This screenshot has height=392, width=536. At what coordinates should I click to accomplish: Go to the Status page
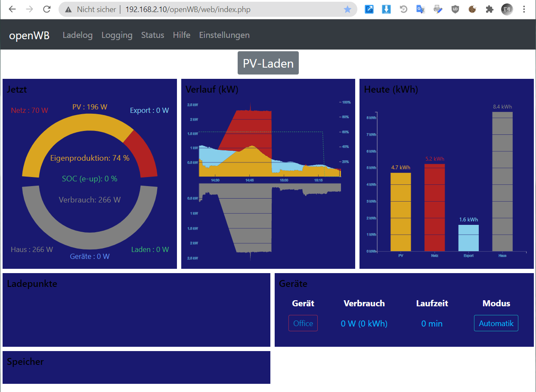click(x=152, y=35)
